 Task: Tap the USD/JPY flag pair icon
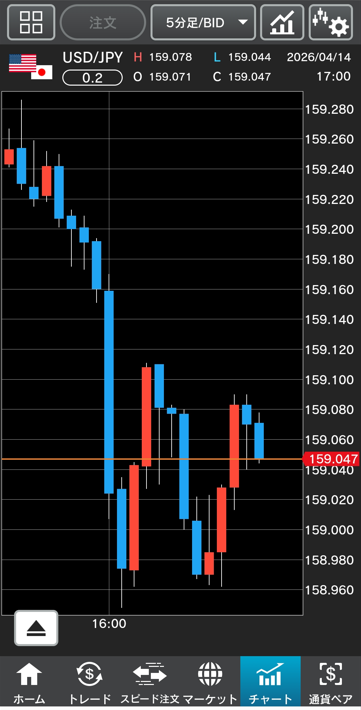(x=31, y=67)
